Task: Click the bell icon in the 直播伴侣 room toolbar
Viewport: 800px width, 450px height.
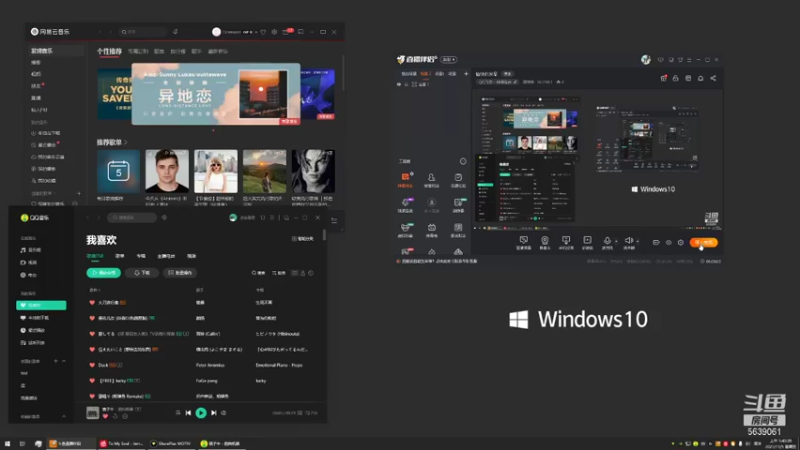Action: pos(701,79)
